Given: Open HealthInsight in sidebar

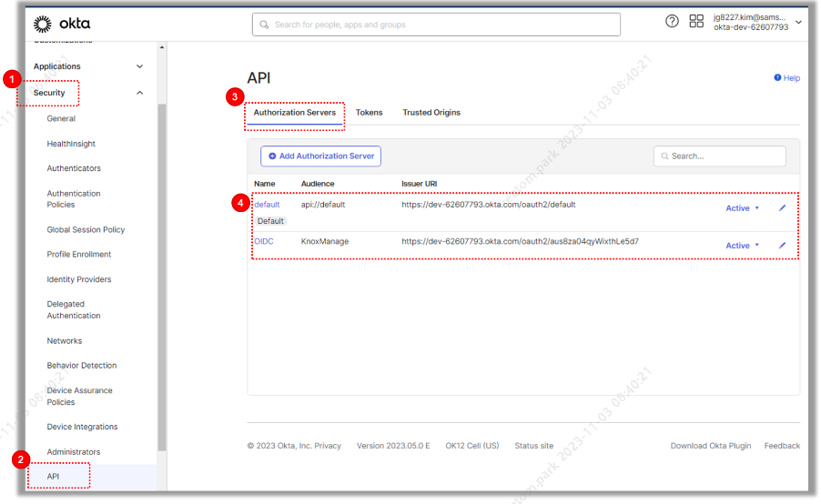Looking at the screenshot, I should (71, 144).
